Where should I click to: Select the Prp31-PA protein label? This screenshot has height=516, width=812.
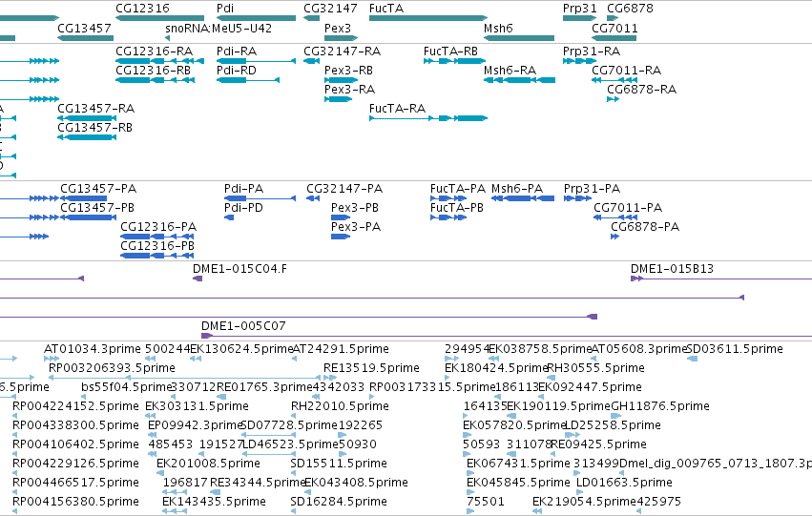pyautogui.click(x=592, y=189)
